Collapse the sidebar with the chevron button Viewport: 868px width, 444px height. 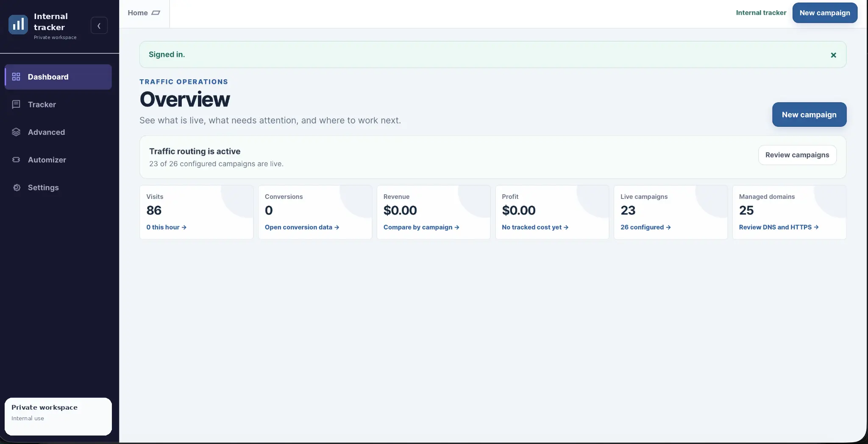(x=99, y=25)
